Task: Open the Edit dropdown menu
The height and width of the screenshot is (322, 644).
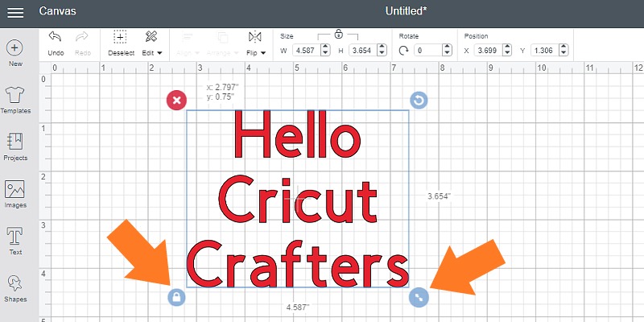Action: [152, 43]
